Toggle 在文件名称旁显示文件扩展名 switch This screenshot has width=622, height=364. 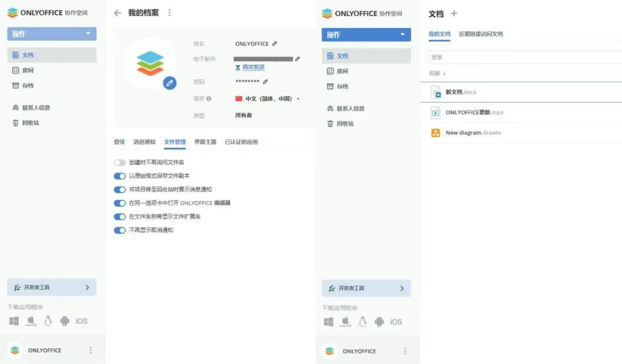click(x=119, y=217)
